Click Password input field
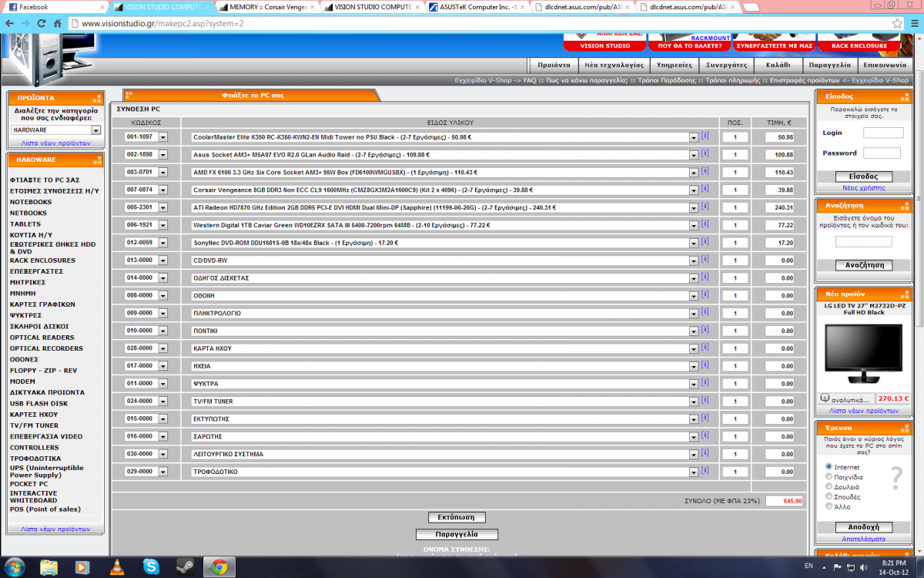The height and width of the screenshot is (578, 924). (x=882, y=153)
